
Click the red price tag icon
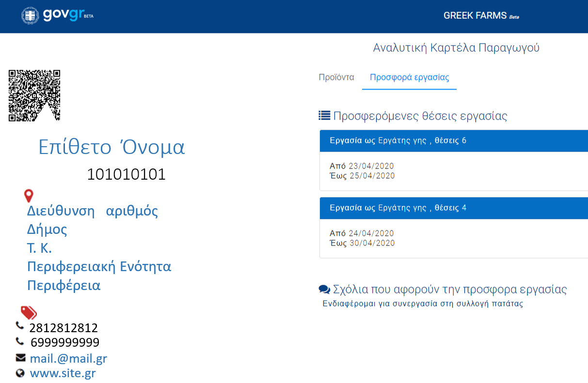[x=29, y=312]
